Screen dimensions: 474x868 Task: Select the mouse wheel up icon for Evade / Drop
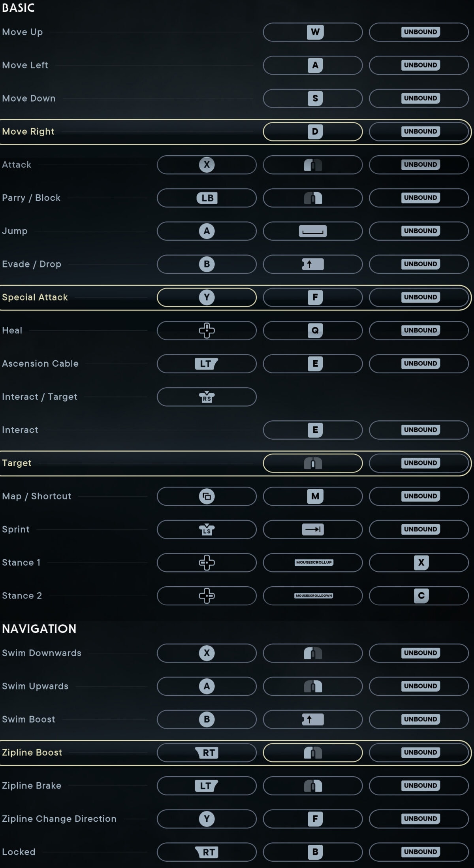[312, 264]
